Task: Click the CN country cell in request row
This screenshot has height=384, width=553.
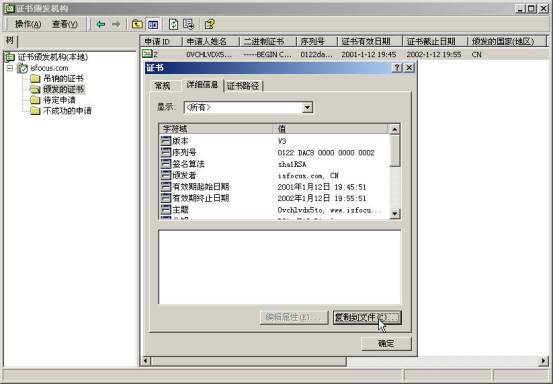Action: [476, 54]
